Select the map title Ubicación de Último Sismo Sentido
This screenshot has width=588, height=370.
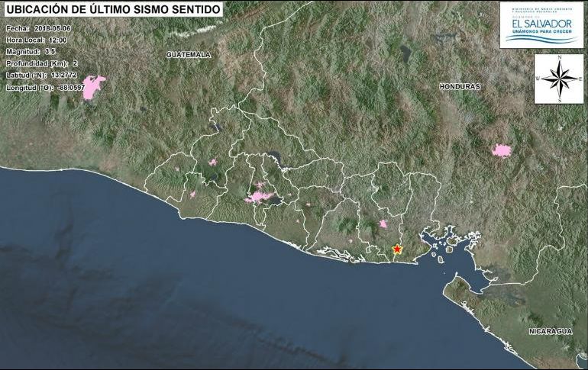click(114, 10)
